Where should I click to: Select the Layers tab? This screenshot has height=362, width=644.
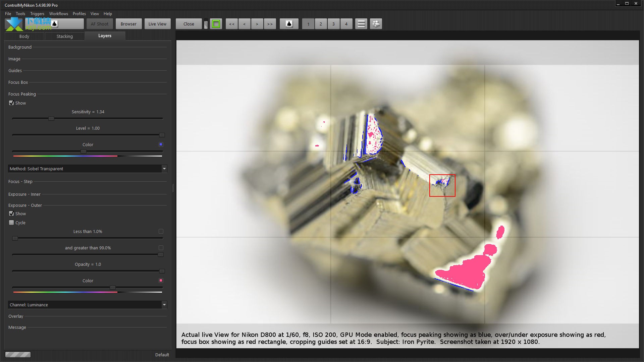[105, 35]
